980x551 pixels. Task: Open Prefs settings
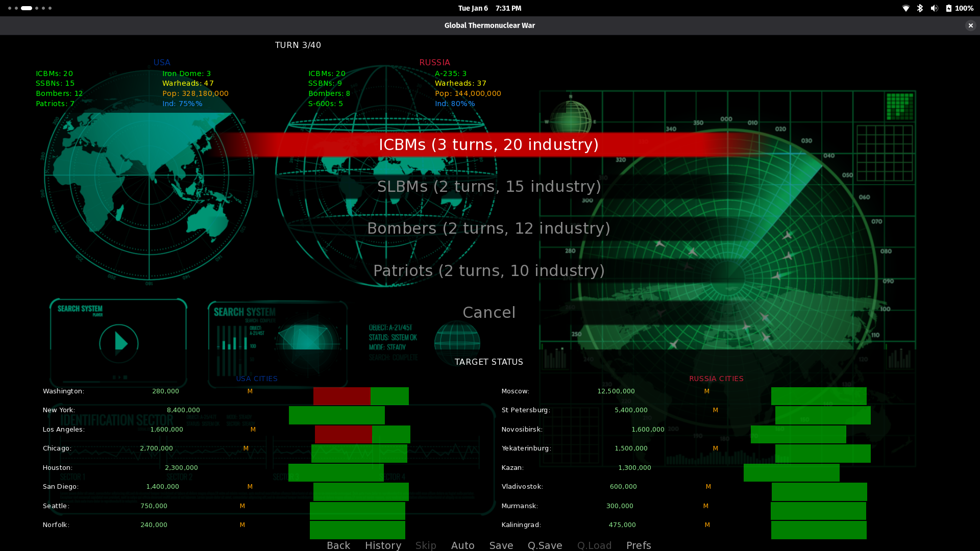[x=639, y=545]
